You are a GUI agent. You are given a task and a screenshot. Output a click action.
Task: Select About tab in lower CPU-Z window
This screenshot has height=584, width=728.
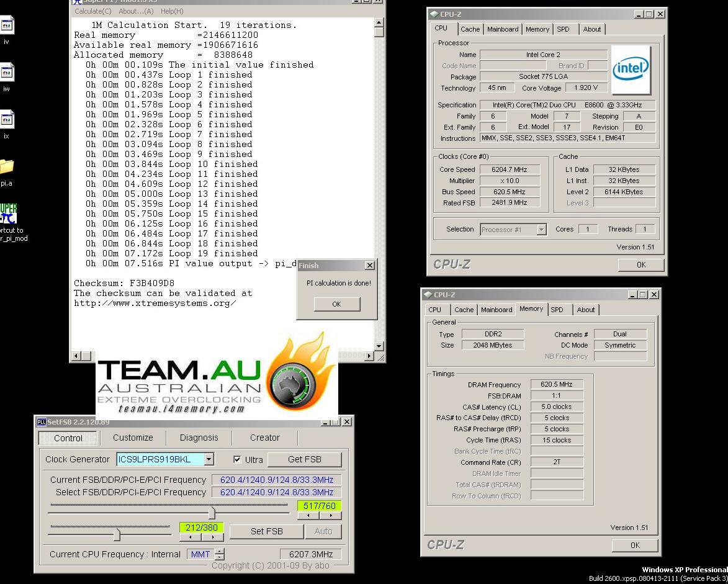coord(586,310)
